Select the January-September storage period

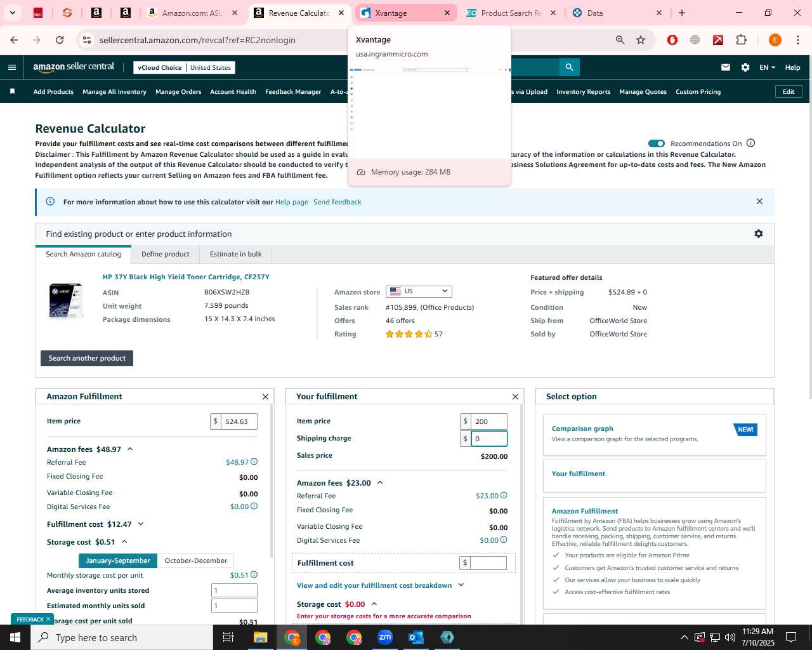point(118,560)
